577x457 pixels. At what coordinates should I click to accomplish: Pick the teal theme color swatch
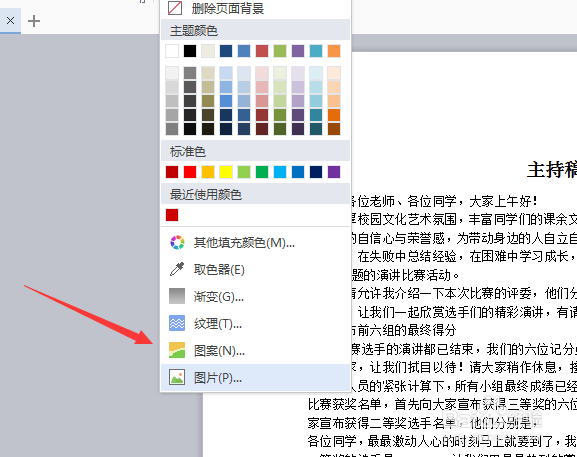316,51
